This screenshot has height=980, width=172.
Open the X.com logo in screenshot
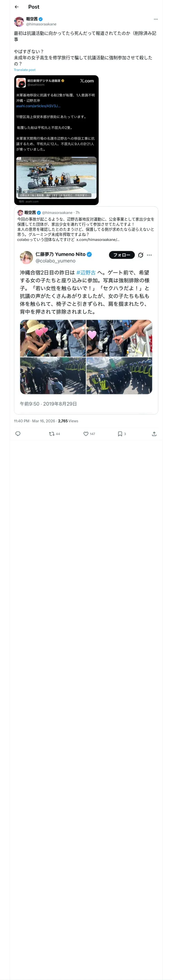pyautogui.click(x=87, y=81)
